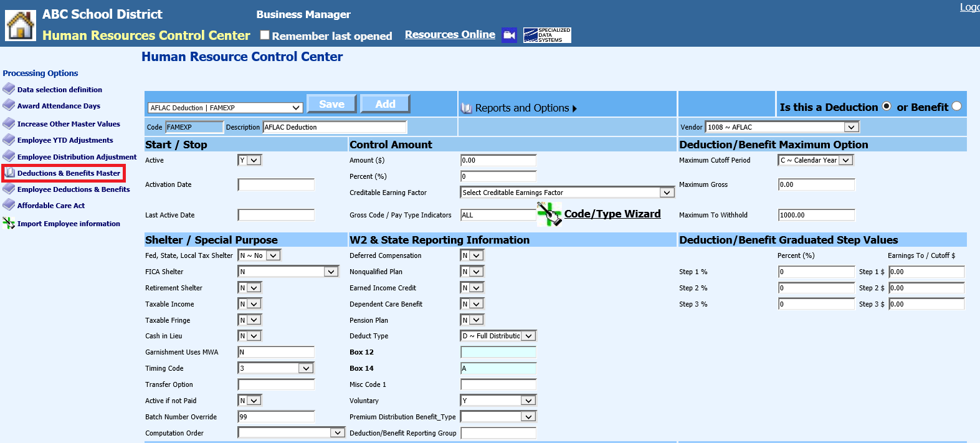Click the home house icon

click(x=21, y=26)
